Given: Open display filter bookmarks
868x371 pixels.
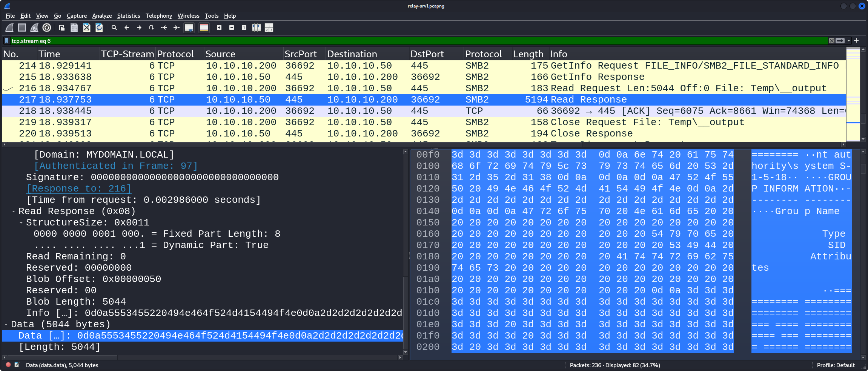Looking at the screenshot, I should (x=6, y=41).
